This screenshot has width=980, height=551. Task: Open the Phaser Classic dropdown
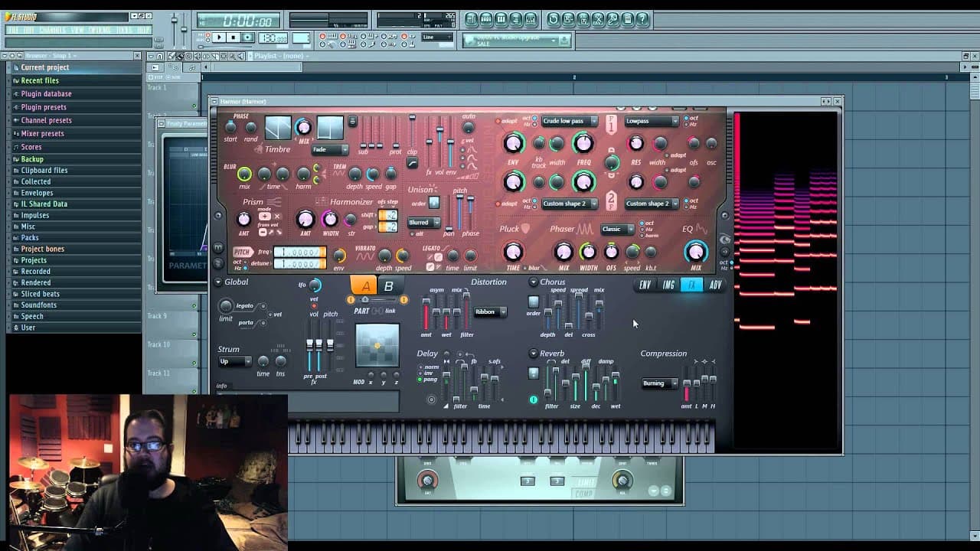coord(617,229)
